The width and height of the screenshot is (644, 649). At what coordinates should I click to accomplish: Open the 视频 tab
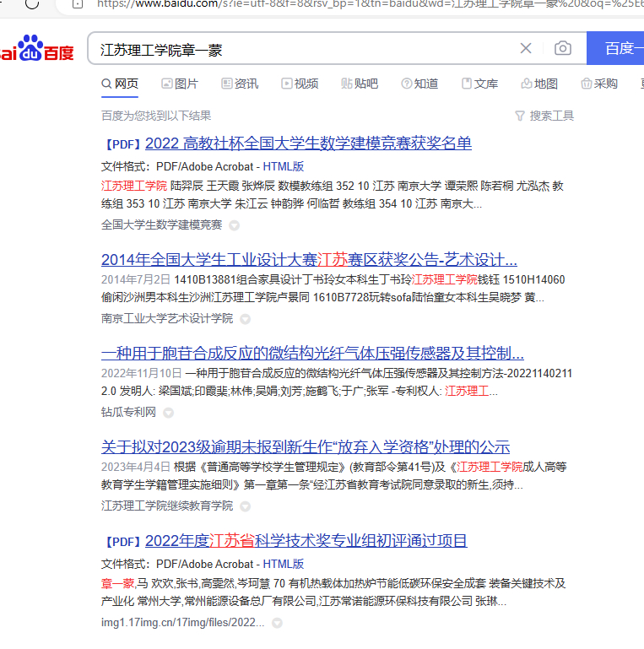[300, 84]
